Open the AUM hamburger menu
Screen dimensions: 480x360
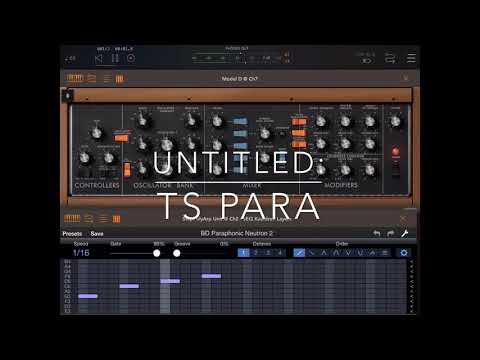pyautogui.click(x=411, y=58)
